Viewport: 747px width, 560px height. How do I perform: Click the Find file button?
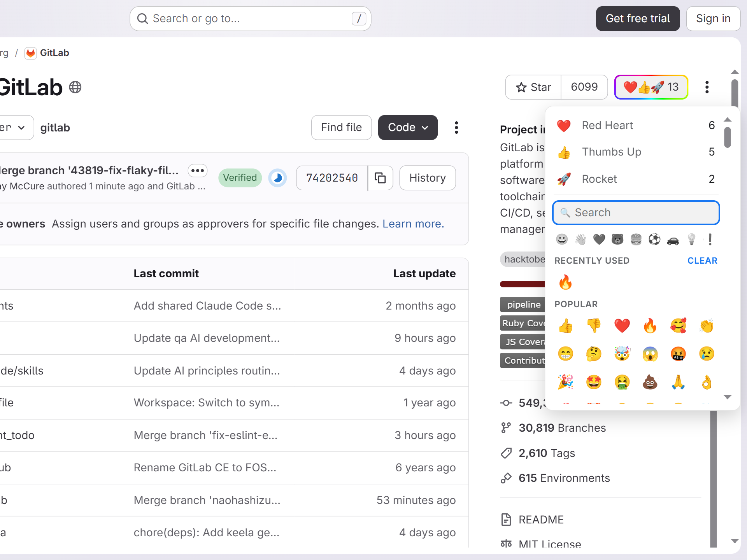tap(341, 127)
